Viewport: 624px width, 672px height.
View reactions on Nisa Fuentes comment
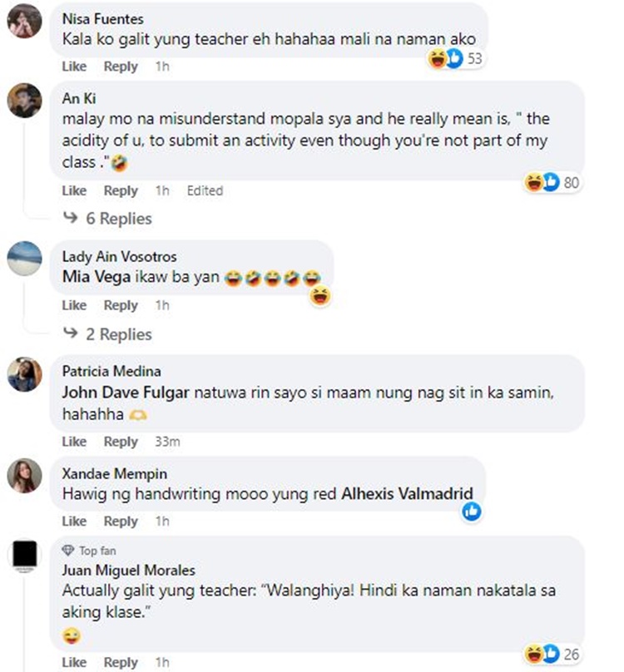pos(455,58)
